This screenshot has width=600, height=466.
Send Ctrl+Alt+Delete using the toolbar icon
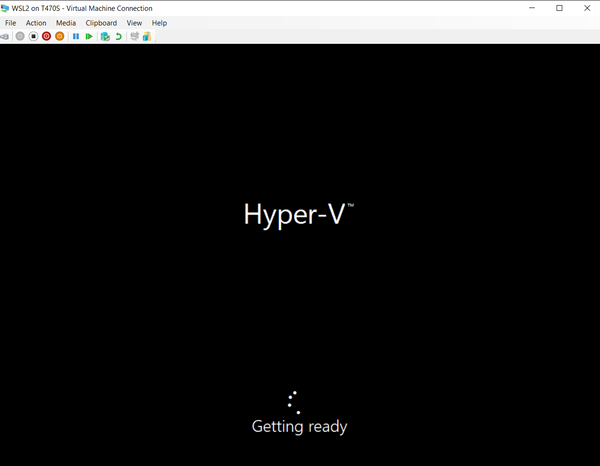pos(6,37)
